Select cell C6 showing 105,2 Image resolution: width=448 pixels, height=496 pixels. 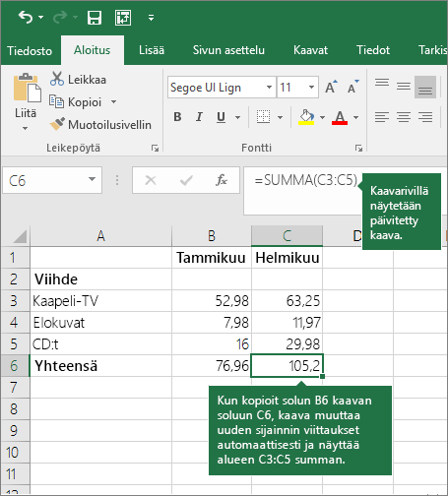click(x=288, y=366)
